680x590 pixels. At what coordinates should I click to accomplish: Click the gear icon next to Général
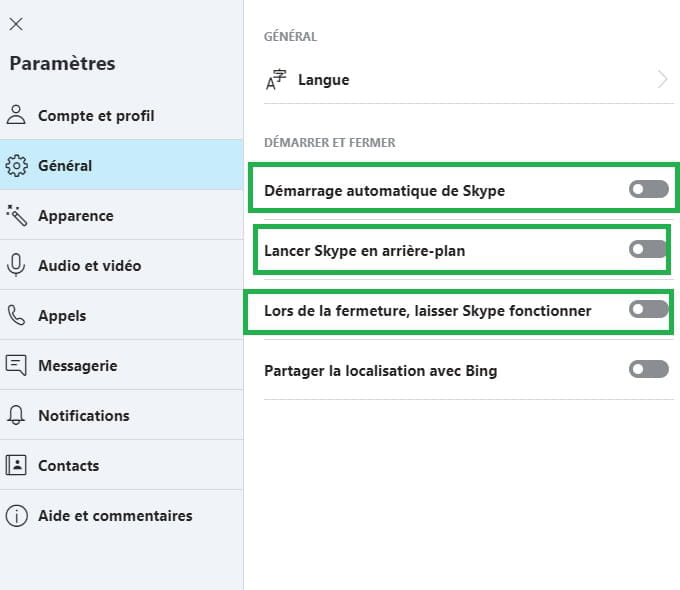(16, 165)
